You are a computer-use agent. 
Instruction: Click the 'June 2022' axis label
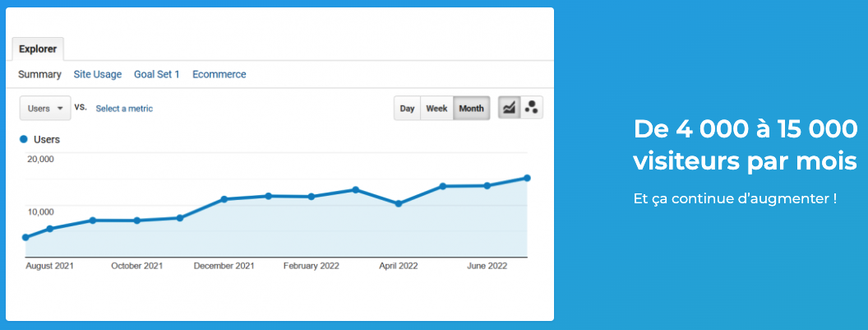(x=487, y=266)
